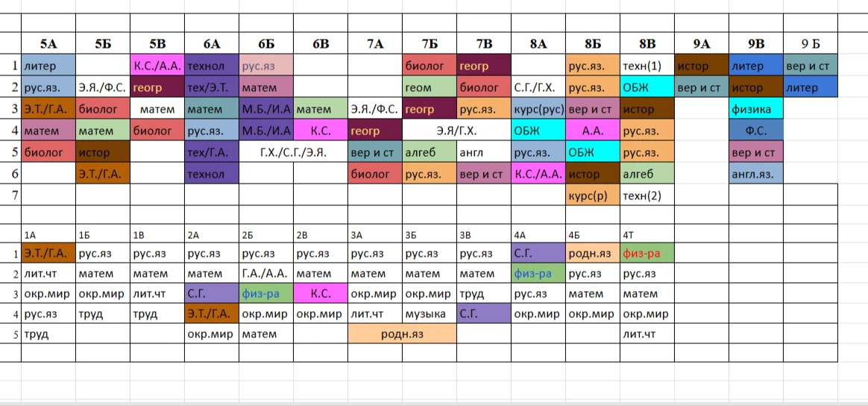Select the Г.А./А.А. cell under 2Б
Image resolution: width=868 pixels, height=406 pixels.
point(265,274)
